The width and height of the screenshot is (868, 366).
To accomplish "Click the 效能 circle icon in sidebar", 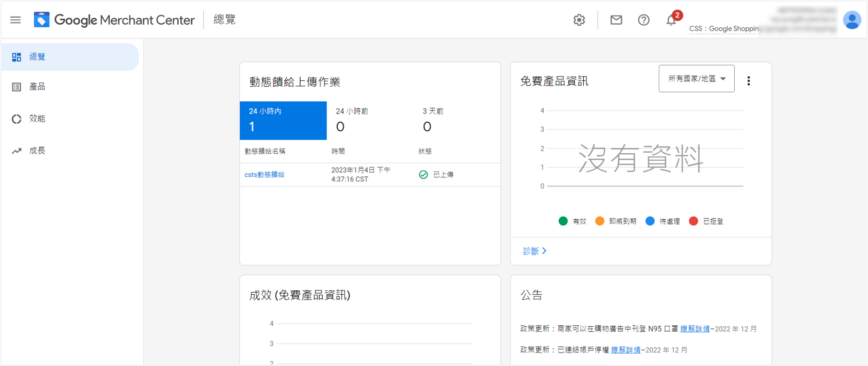I will (17, 119).
